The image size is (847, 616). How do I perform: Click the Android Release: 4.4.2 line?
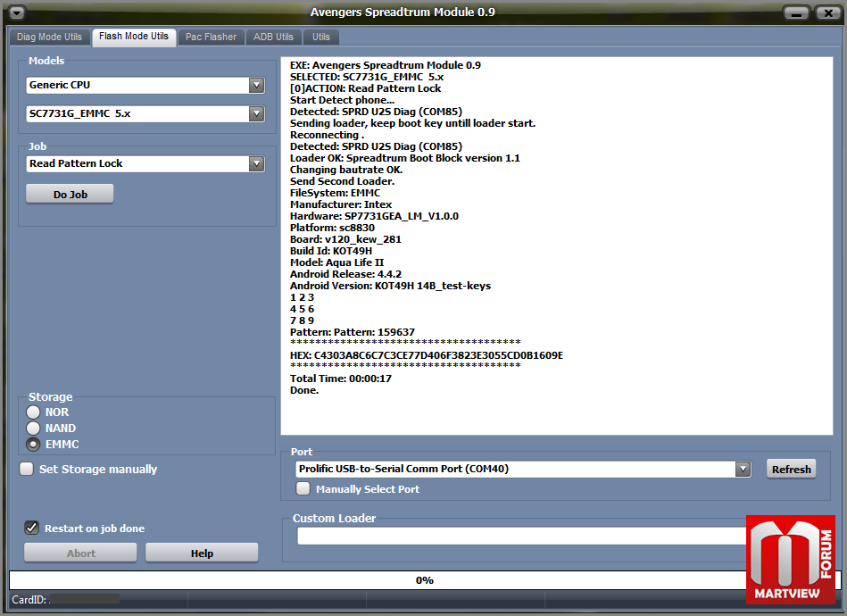pos(345,274)
